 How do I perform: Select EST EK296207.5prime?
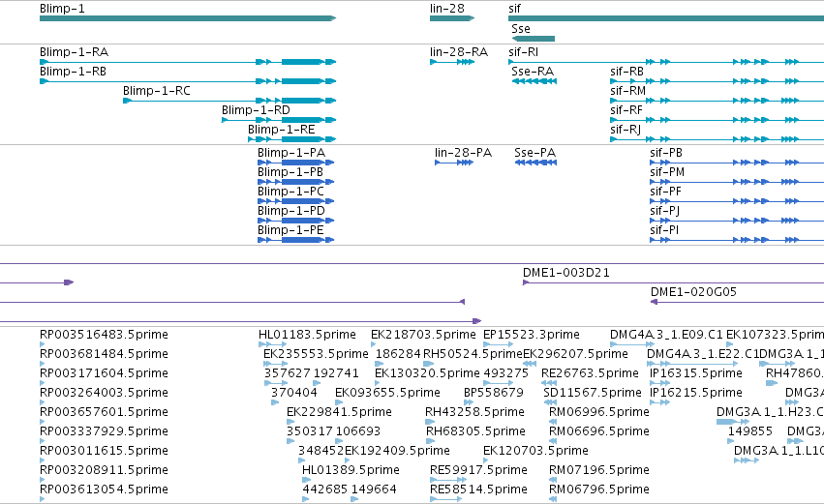coord(575,354)
